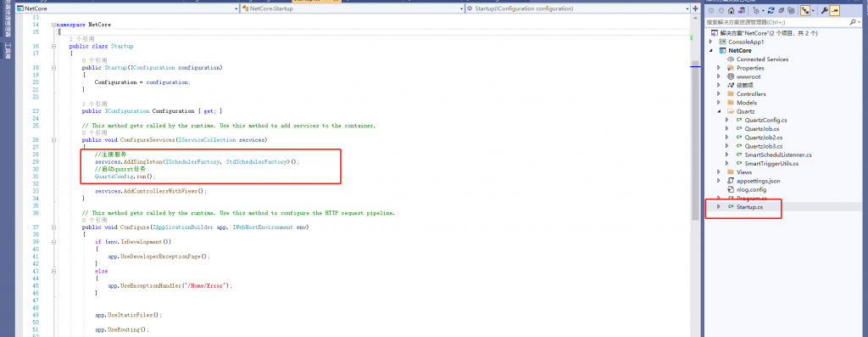Refresh Solution Explorer with sync arrows icon
868x337 pixels.
tap(771, 10)
